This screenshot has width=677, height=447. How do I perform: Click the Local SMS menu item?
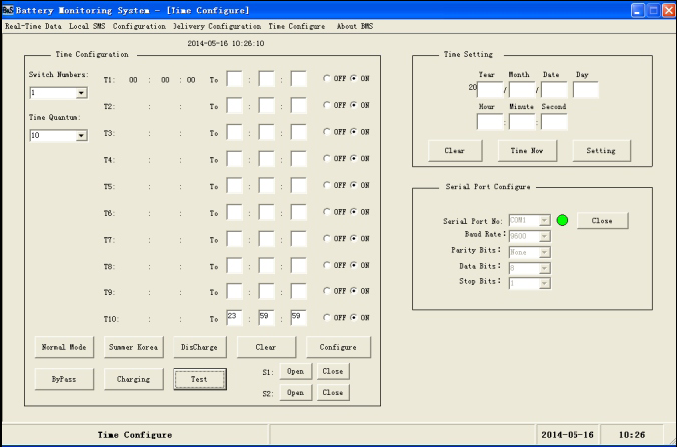87,26
